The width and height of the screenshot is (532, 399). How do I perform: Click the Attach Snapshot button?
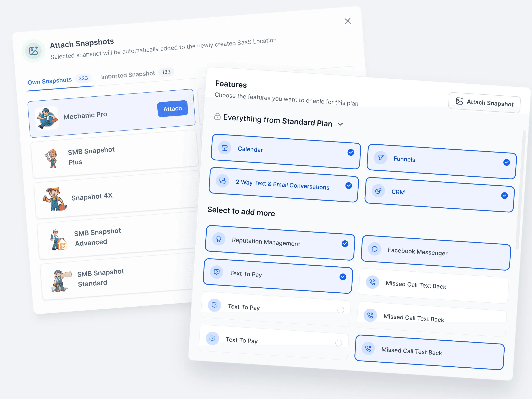[484, 103]
